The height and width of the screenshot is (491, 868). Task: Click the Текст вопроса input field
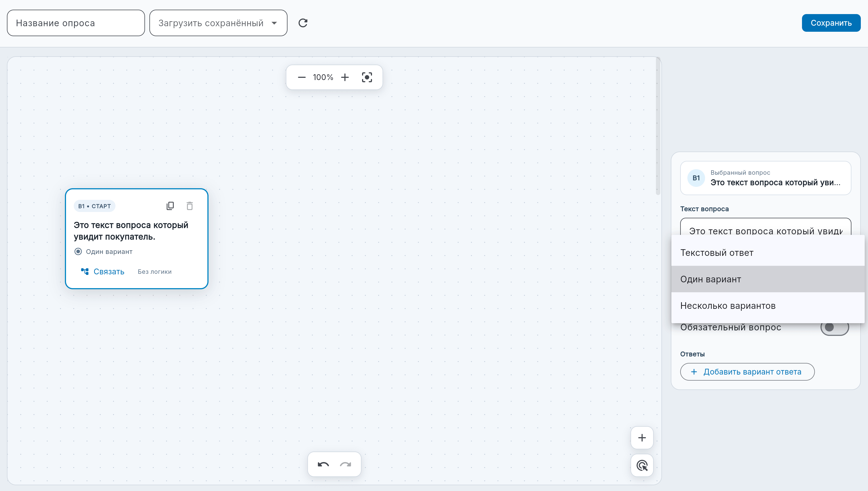766,227
